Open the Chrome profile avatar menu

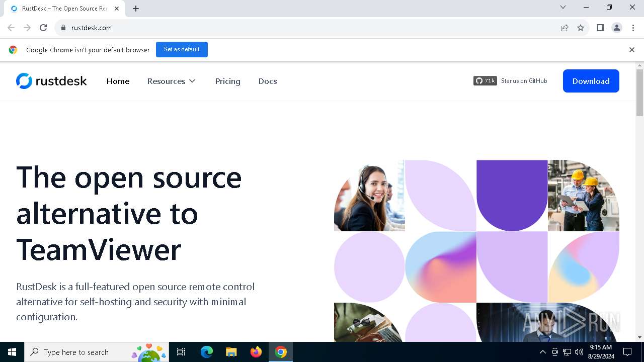616,28
